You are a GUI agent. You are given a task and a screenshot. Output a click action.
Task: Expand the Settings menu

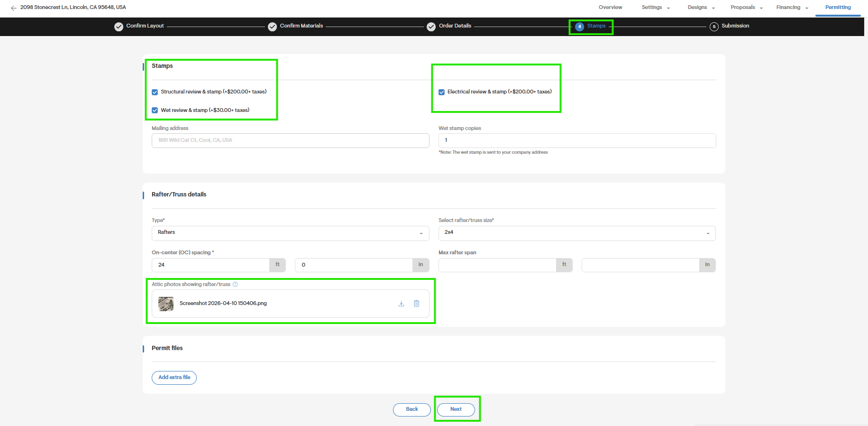tap(656, 8)
